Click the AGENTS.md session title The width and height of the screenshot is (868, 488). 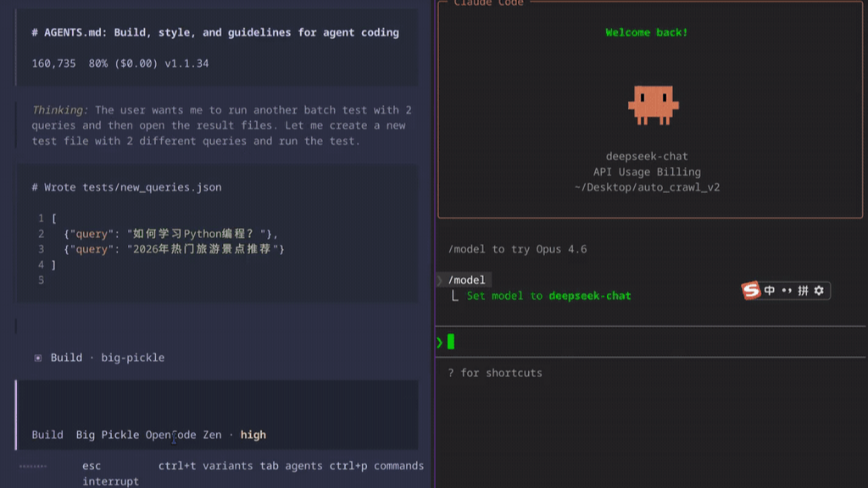[x=215, y=32]
